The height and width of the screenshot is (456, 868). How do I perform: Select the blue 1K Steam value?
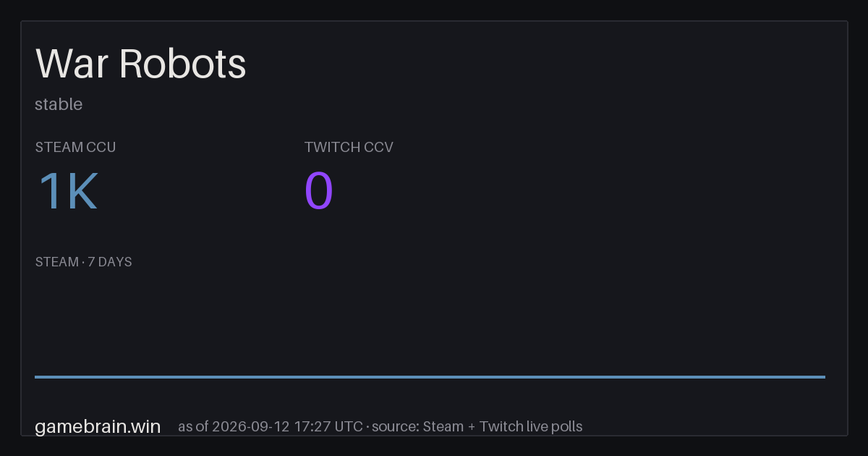68,192
